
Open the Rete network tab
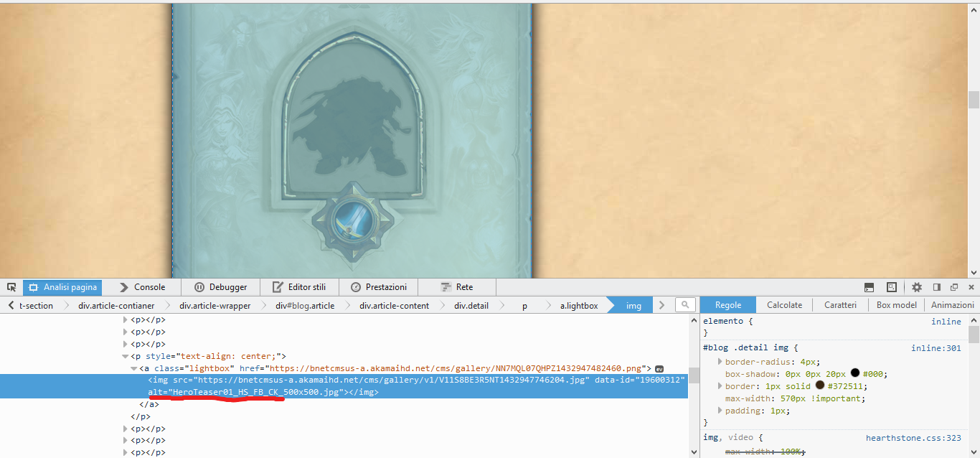click(457, 287)
